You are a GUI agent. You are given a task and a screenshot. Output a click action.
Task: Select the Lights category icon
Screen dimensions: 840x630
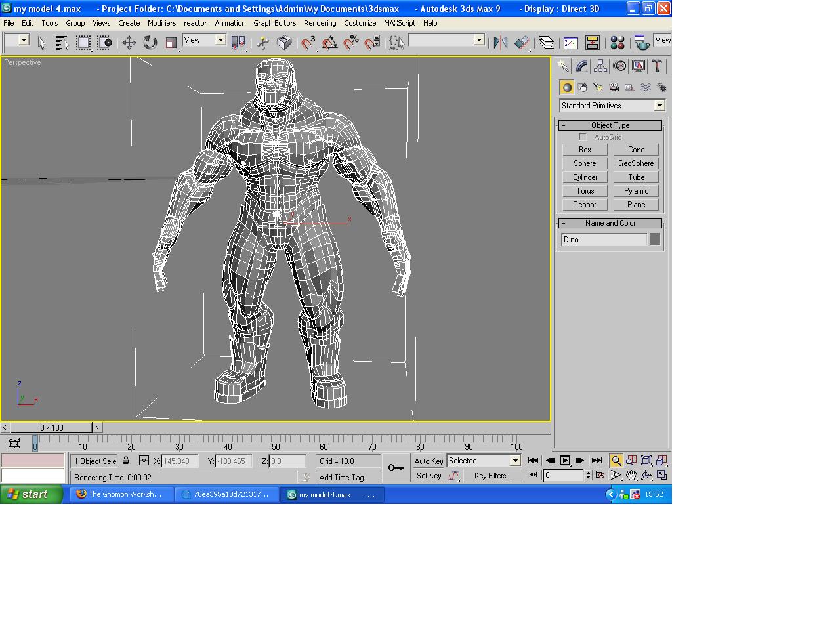tap(598, 87)
